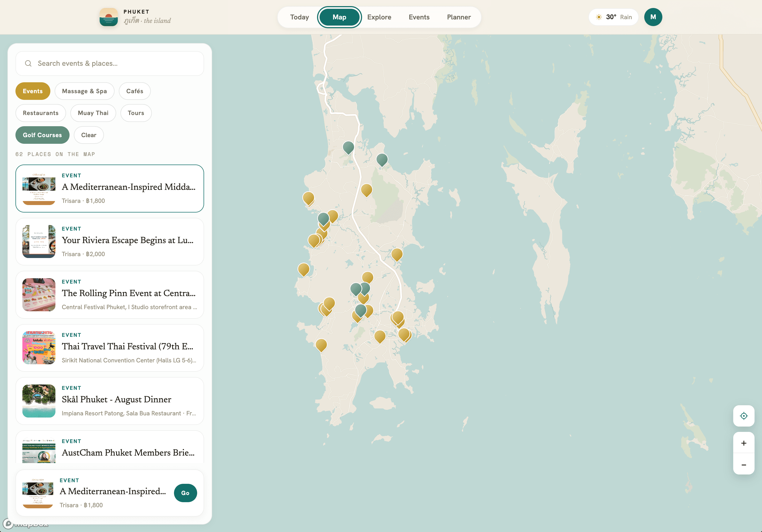This screenshot has height=532, width=762.
Task: Zoom out with the minus button
Action: click(743, 464)
